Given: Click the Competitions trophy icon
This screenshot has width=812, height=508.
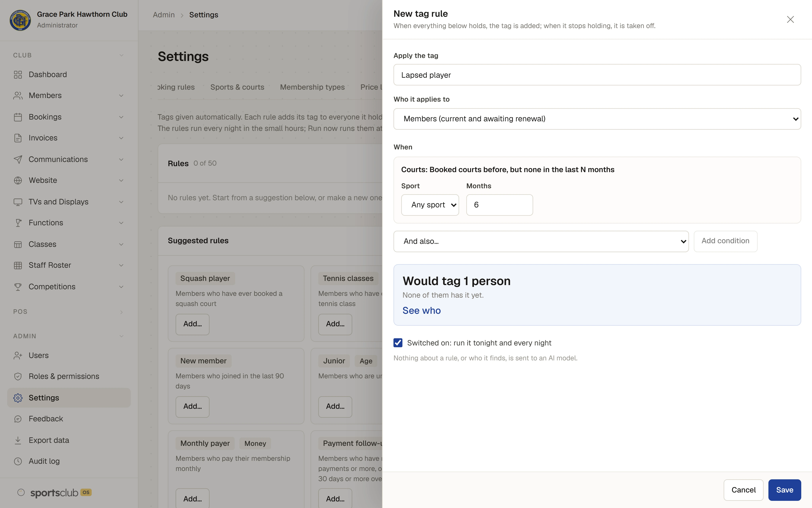Looking at the screenshot, I should click(18, 287).
